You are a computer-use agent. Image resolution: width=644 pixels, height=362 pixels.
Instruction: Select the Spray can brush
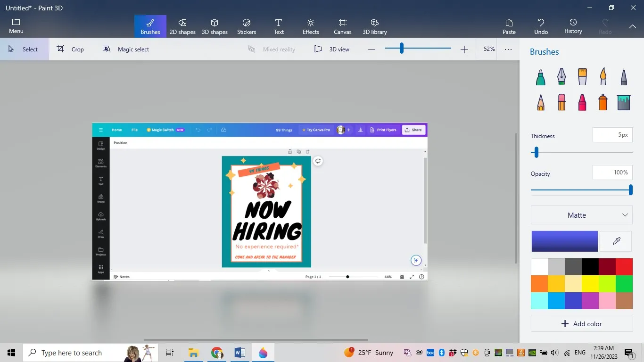(602, 102)
